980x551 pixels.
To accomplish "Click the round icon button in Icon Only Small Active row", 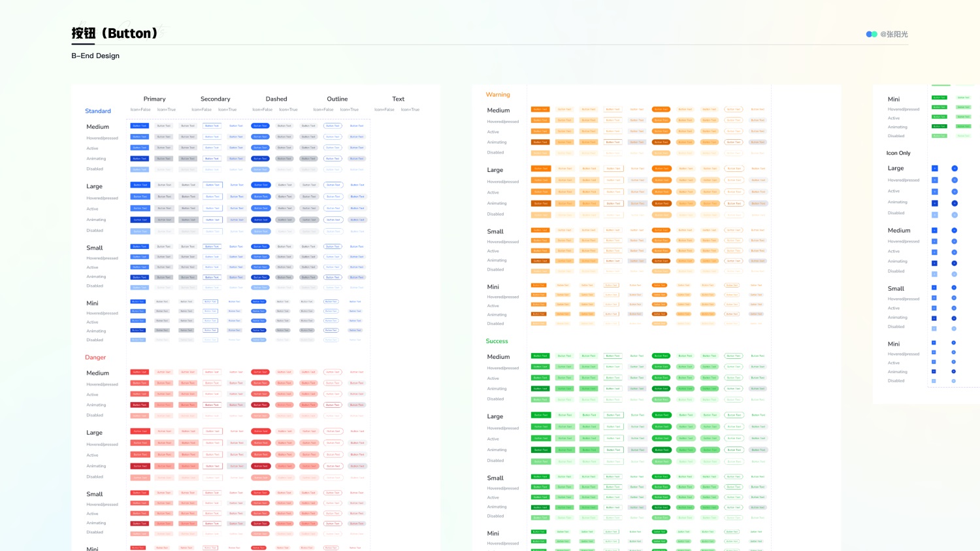I will tap(954, 308).
